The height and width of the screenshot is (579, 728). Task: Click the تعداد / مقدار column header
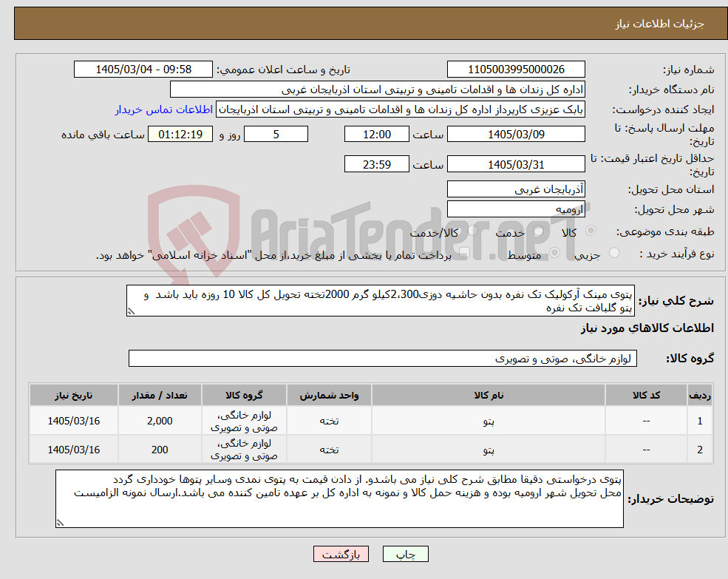point(160,395)
